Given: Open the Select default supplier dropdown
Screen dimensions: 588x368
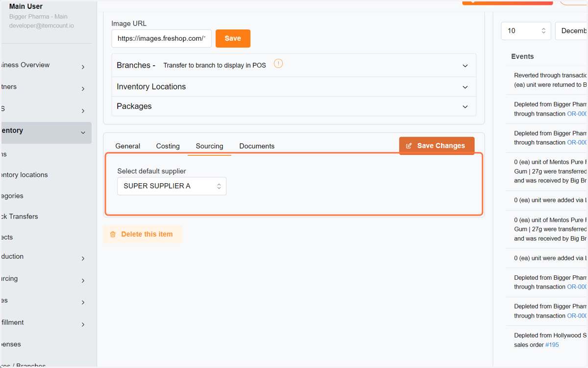Looking at the screenshot, I should click(x=172, y=186).
